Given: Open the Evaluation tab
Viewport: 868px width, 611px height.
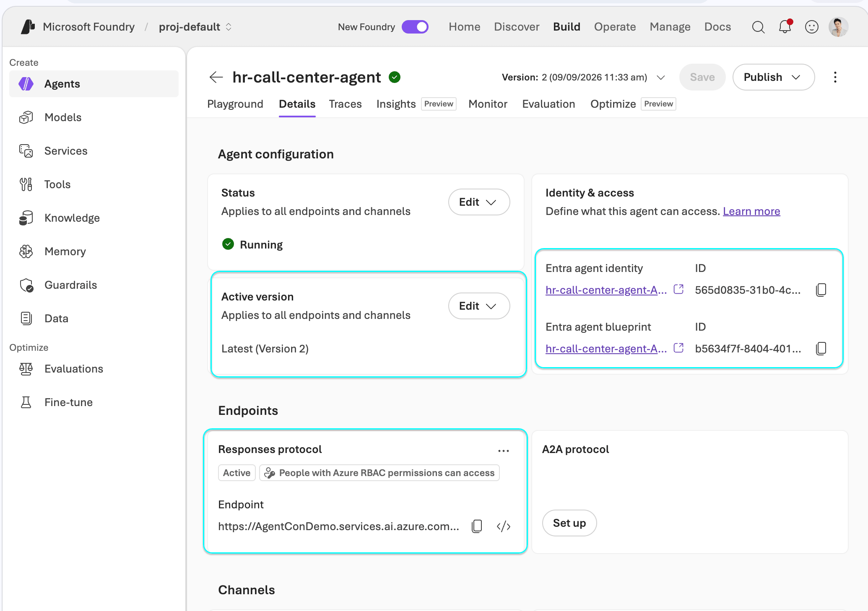Looking at the screenshot, I should [548, 104].
